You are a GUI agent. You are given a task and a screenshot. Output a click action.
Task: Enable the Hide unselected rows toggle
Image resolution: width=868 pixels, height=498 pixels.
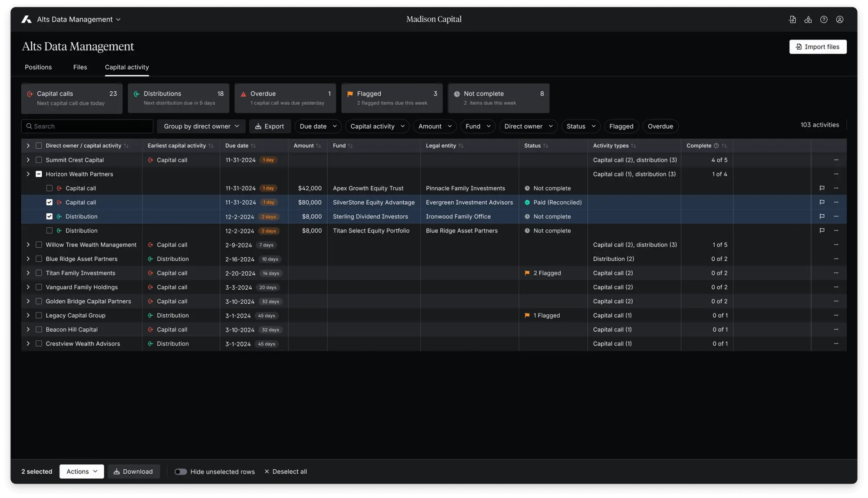[181, 472]
